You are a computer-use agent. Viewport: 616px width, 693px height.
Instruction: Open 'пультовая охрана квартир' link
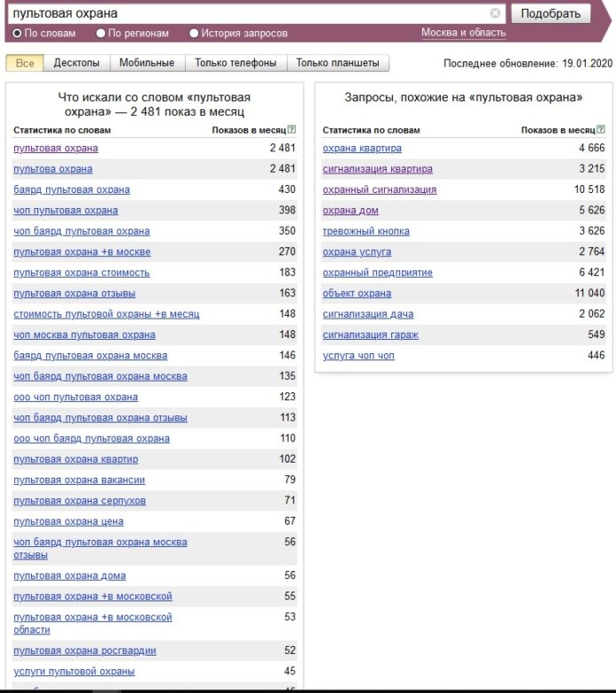tap(76, 460)
